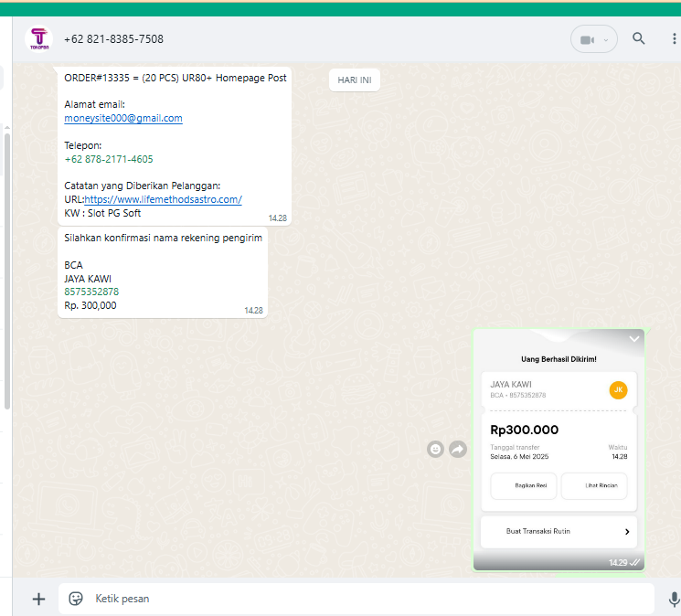Click the video call camera icon
The image size is (681, 616).
point(587,39)
